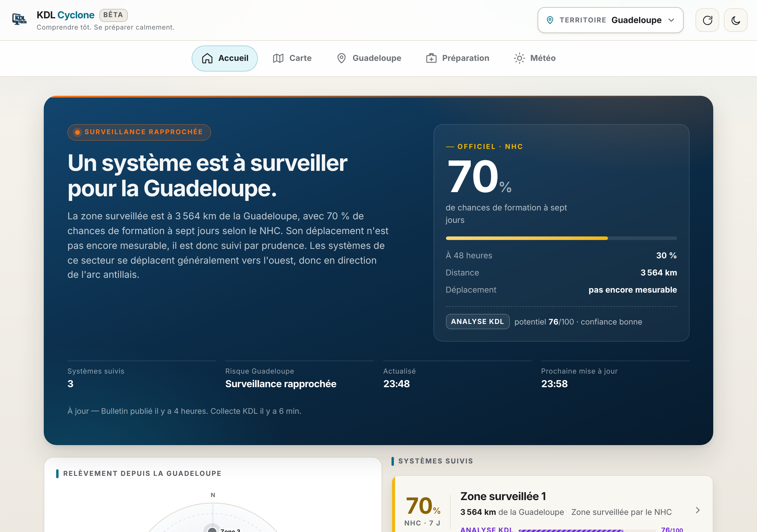Image resolution: width=757 pixels, height=532 pixels.
Task: Click "potentiel 76/100 · confiance bonne" text
Action: pos(578,322)
